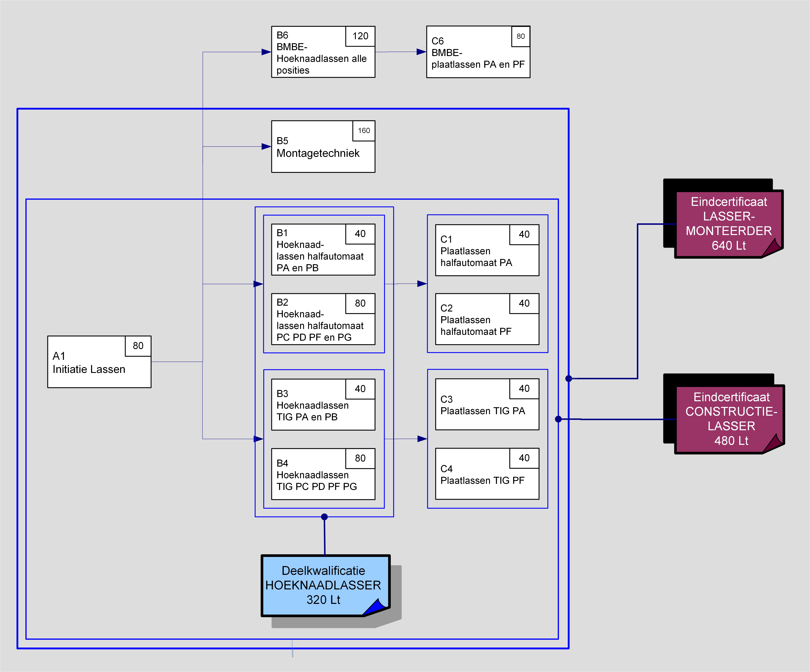Click the 80 hours label on A1

[x=138, y=346]
